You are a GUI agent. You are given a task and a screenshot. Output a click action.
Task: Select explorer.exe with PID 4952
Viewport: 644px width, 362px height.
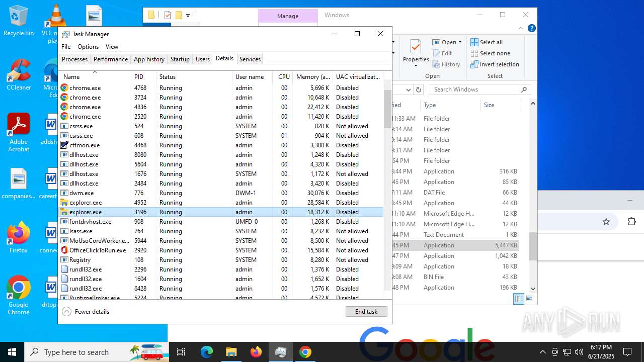[221, 203]
